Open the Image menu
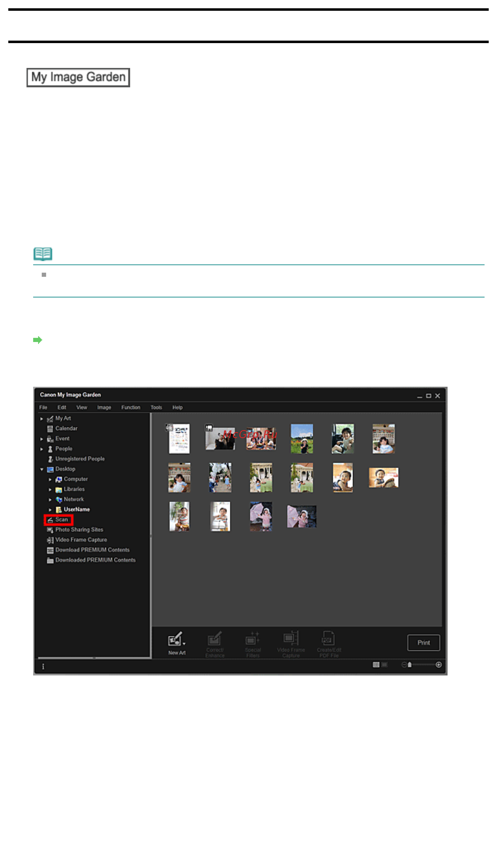This screenshot has height=868, width=497. coord(104,407)
